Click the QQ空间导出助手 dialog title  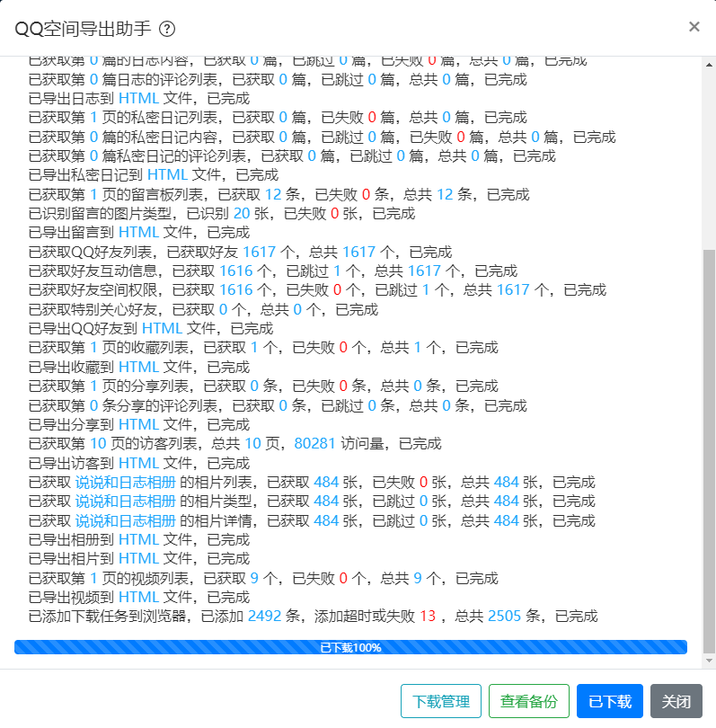83,29
